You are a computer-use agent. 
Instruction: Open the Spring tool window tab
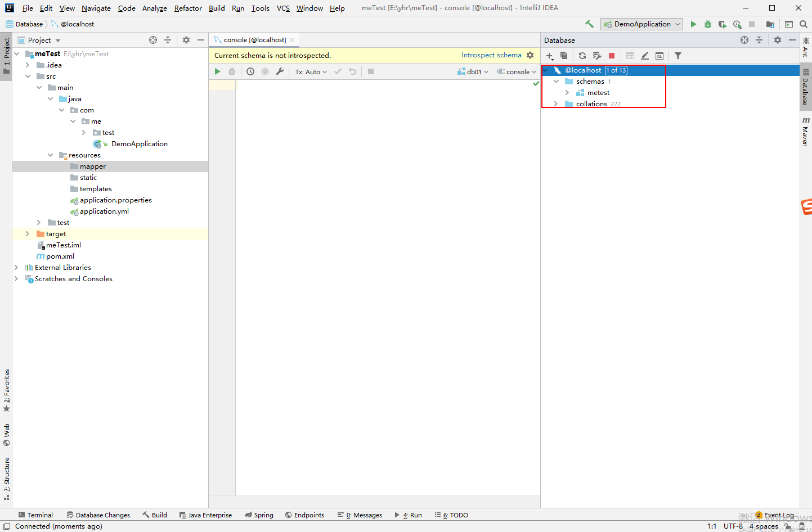point(259,515)
